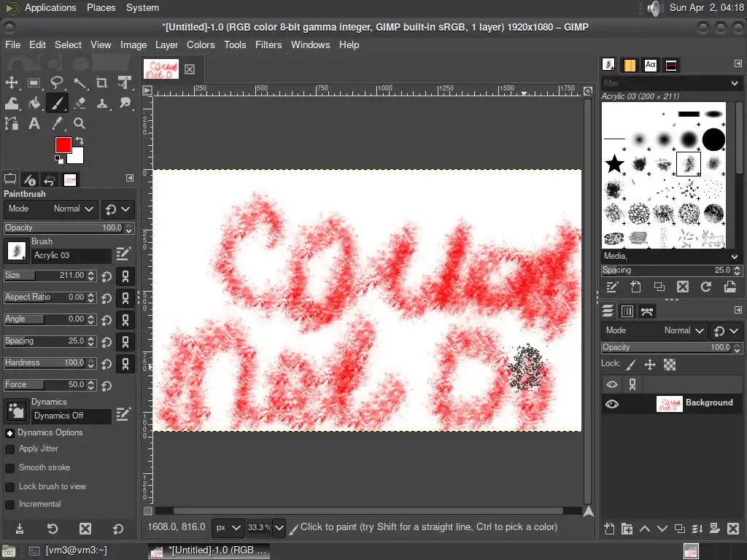Select the Color Picker tool

tap(57, 124)
